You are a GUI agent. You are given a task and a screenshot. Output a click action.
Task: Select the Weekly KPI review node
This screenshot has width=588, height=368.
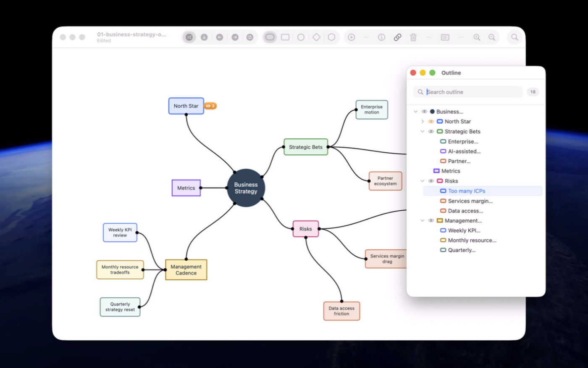tap(120, 233)
